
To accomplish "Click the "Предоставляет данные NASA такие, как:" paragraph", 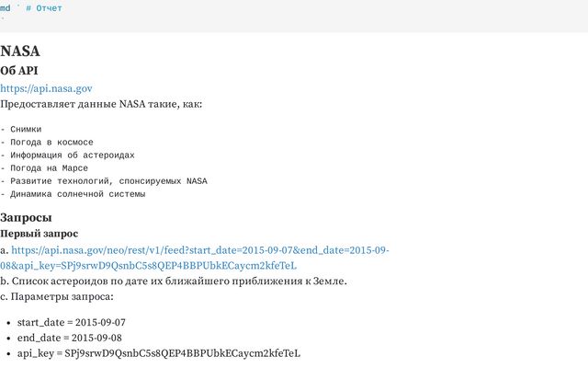I will click(x=101, y=104).
